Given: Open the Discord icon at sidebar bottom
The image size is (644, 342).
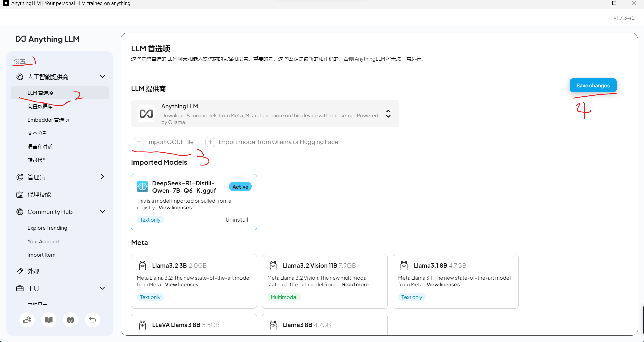Looking at the screenshot, I should point(70,320).
